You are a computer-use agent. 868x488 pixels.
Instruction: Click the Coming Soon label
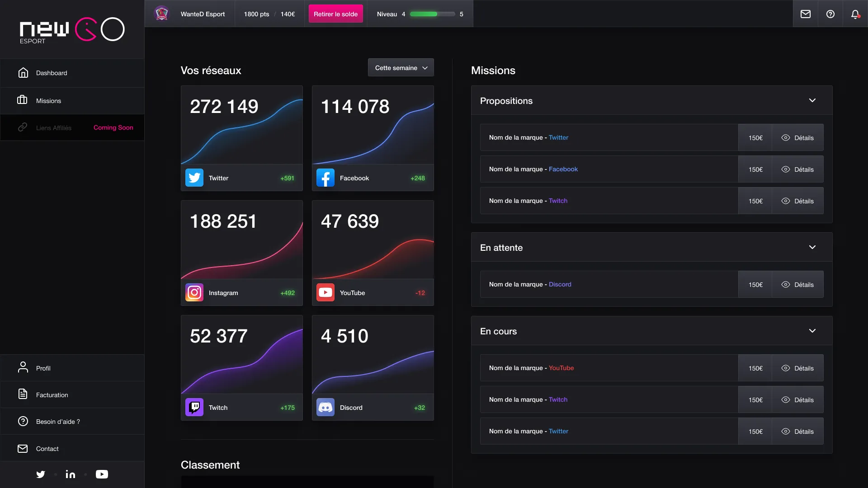[113, 127]
